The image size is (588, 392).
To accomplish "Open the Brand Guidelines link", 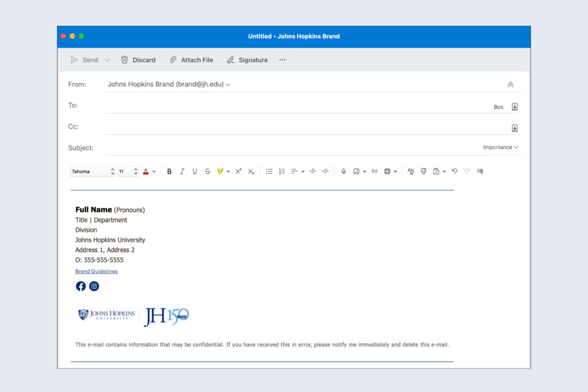I will pos(96,271).
